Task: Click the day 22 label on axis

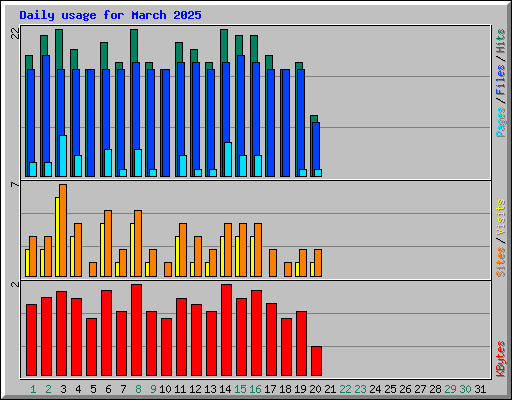Action: [x=345, y=389]
